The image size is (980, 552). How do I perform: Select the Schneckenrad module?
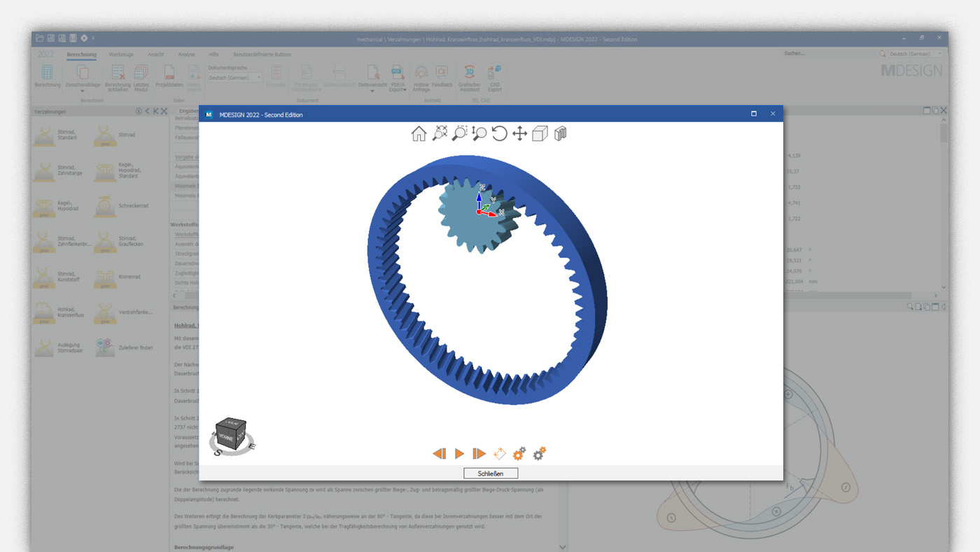click(x=122, y=206)
